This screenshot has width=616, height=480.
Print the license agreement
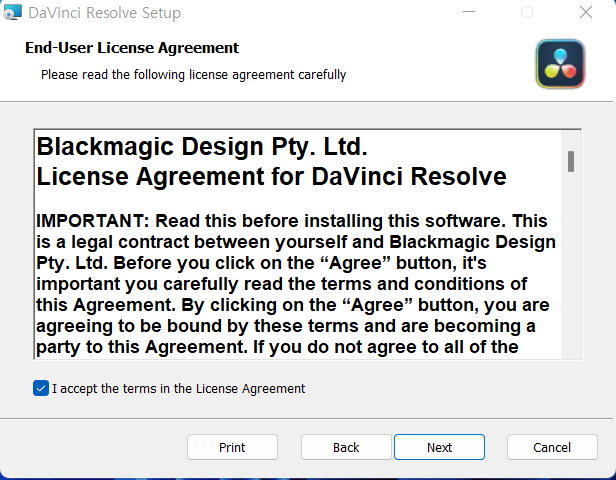[232, 447]
